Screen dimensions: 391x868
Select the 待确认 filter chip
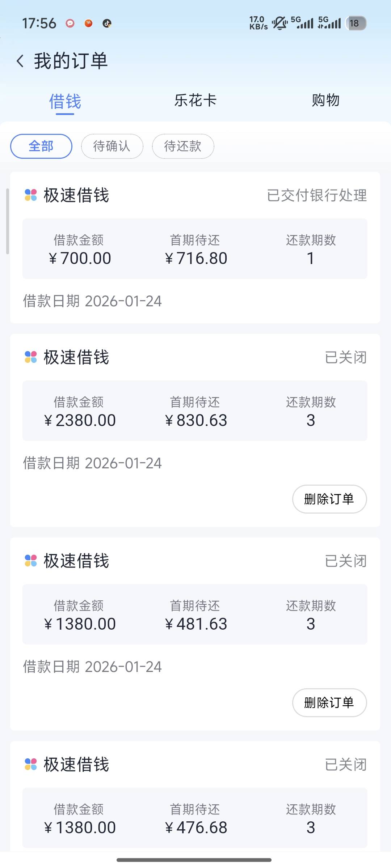[112, 146]
